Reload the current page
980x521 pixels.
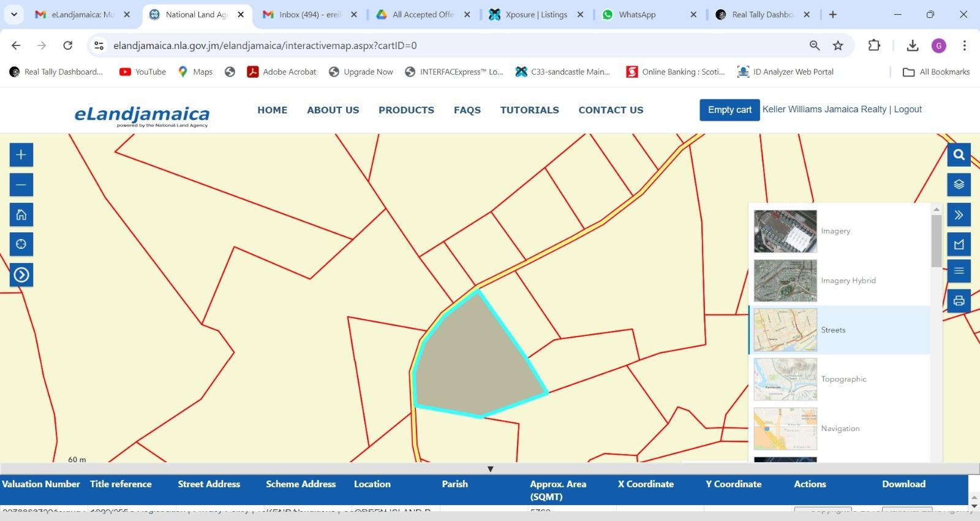(x=68, y=45)
